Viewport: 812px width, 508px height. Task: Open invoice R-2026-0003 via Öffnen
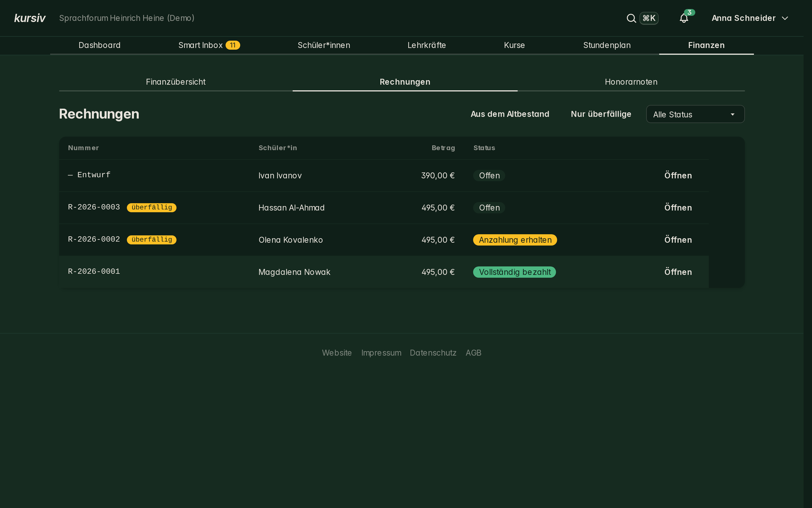click(678, 208)
